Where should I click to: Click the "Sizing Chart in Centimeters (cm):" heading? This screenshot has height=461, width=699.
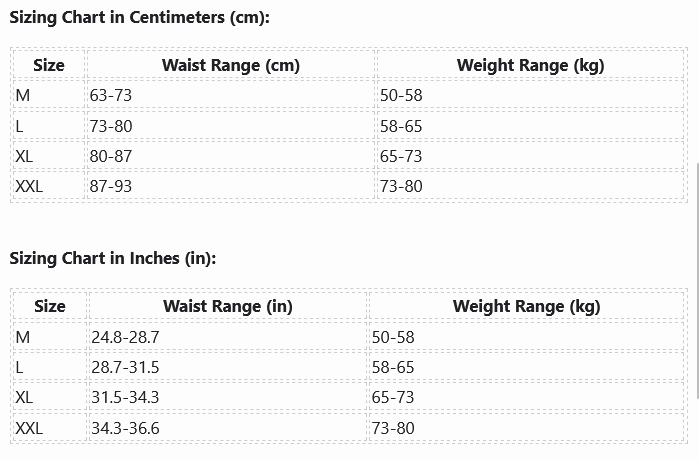[x=139, y=18]
